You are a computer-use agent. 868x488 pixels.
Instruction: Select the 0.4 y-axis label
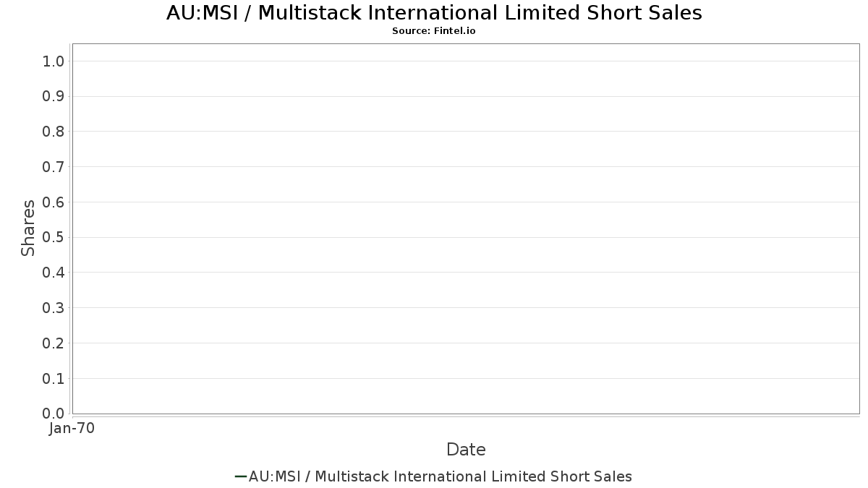coord(54,273)
